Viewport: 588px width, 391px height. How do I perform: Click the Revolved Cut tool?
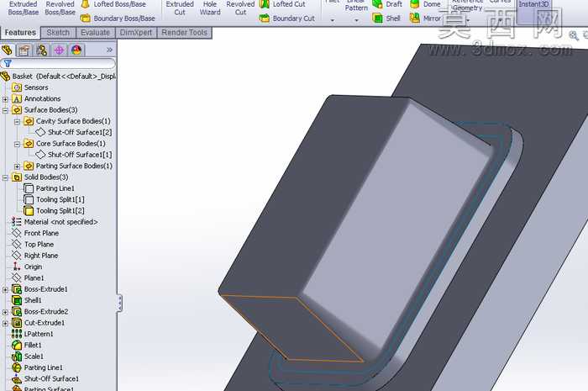(240, 8)
